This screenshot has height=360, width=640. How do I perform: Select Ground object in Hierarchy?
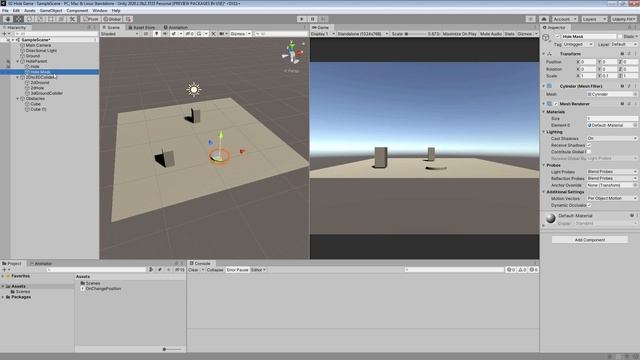pyautogui.click(x=33, y=56)
